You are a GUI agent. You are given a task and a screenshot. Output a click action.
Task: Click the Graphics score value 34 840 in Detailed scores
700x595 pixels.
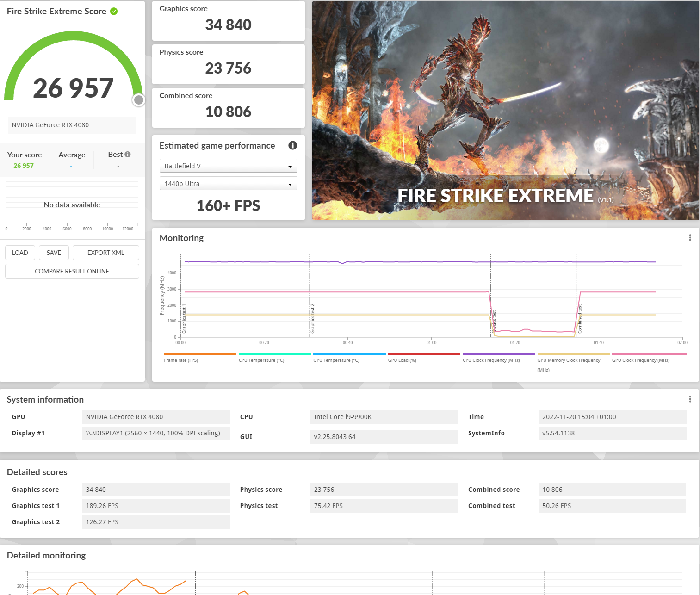pyautogui.click(x=156, y=490)
